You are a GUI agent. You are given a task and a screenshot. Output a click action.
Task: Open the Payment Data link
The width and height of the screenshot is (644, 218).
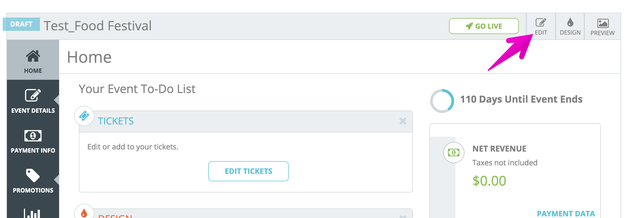[x=566, y=213]
